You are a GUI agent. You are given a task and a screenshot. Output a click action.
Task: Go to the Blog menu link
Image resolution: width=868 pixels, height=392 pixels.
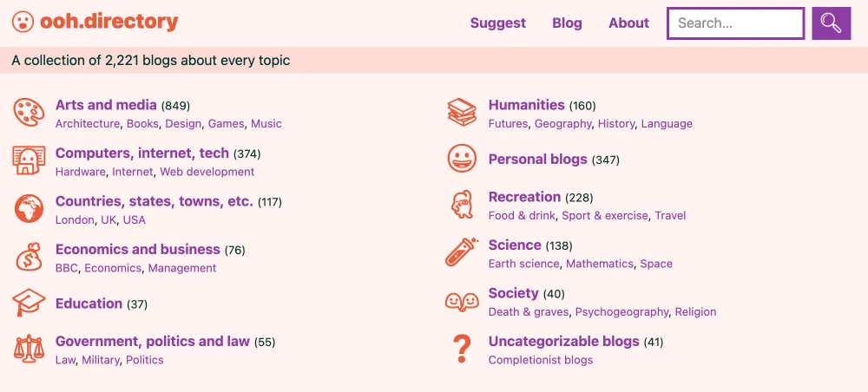tap(567, 23)
